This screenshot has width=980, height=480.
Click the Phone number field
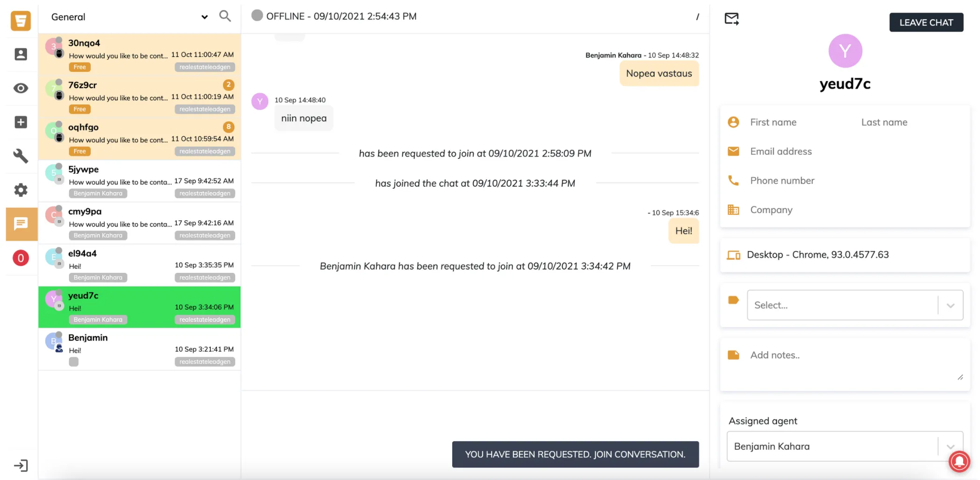click(855, 181)
